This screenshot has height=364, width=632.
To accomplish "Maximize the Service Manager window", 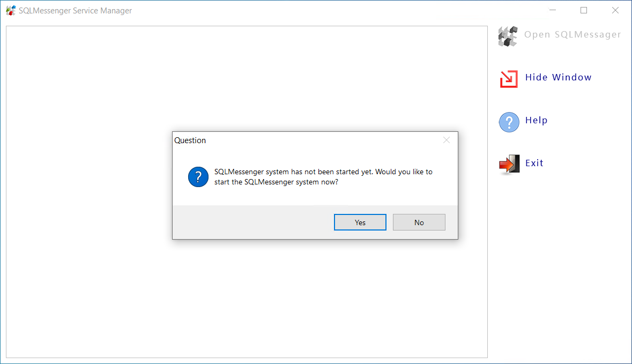I will point(584,10).
